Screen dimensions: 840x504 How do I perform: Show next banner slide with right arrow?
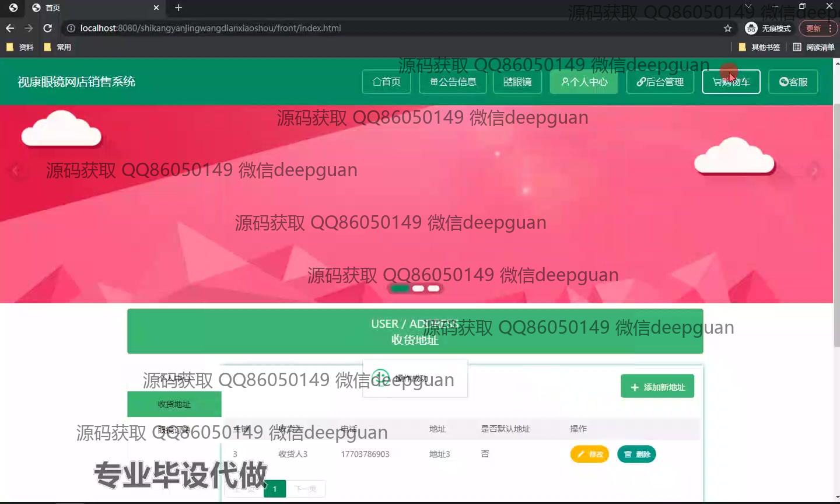[814, 170]
